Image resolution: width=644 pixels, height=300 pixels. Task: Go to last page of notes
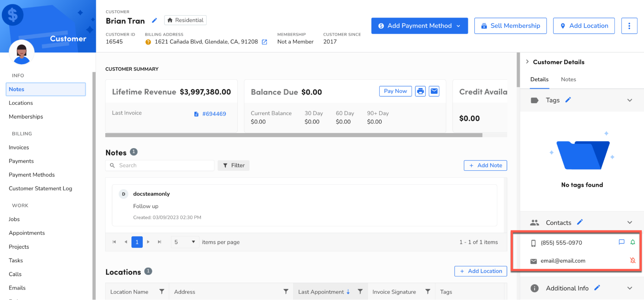click(159, 242)
